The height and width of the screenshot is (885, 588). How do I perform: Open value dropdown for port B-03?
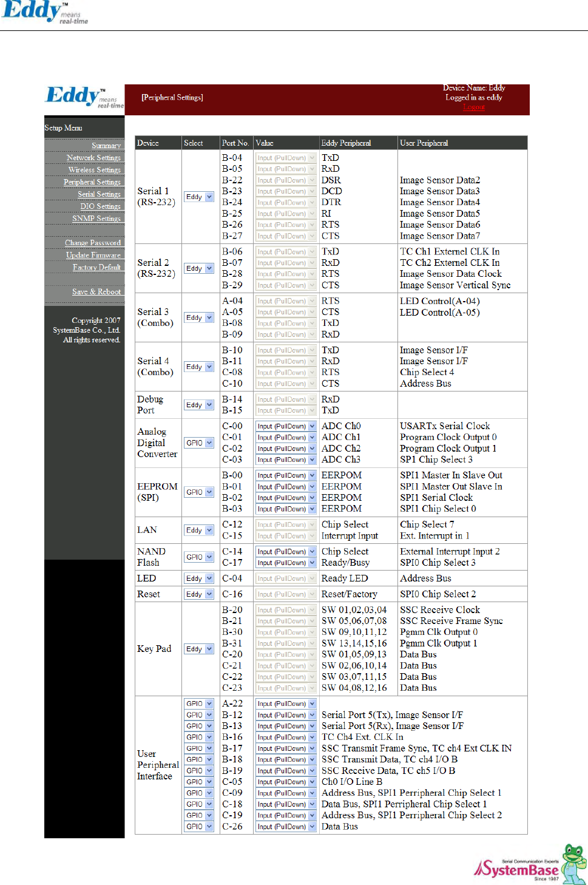click(286, 509)
